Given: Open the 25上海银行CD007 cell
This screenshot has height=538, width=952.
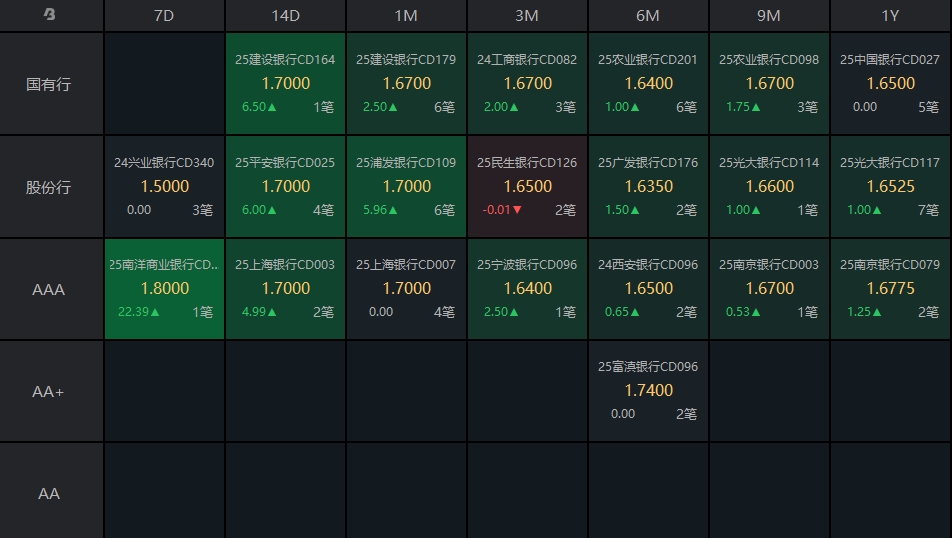Looking at the screenshot, I should coord(406,288).
